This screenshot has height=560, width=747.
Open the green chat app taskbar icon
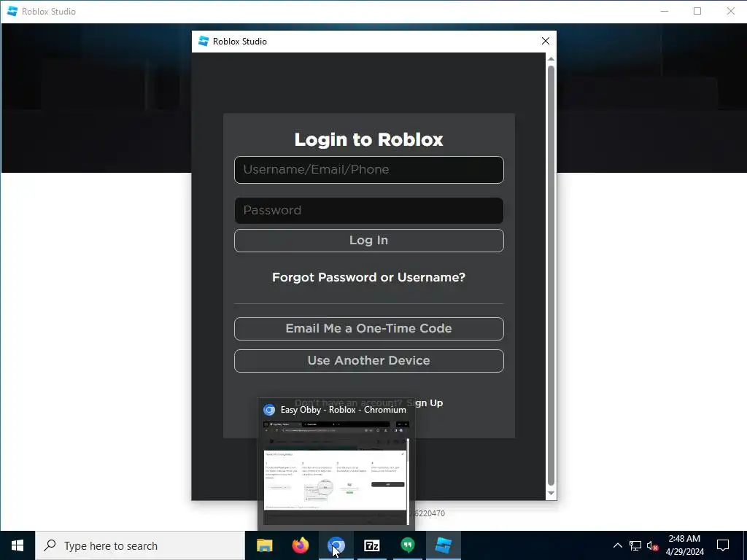coord(407,545)
